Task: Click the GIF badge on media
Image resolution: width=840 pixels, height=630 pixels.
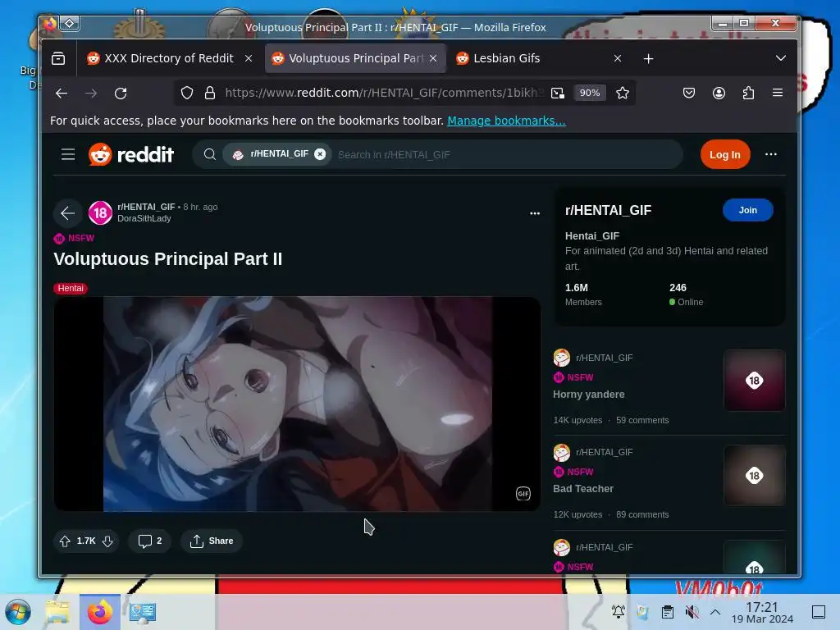Action: [523, 493]
